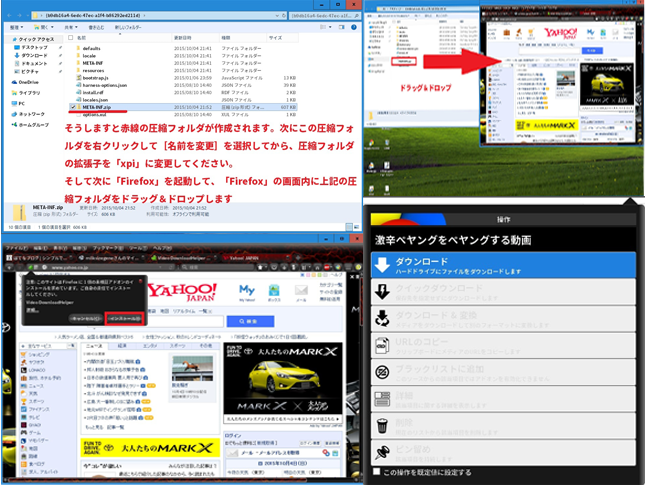646x485 pixels.
Task: Click the white download arrow icon
Action: (x=382, y=265)
